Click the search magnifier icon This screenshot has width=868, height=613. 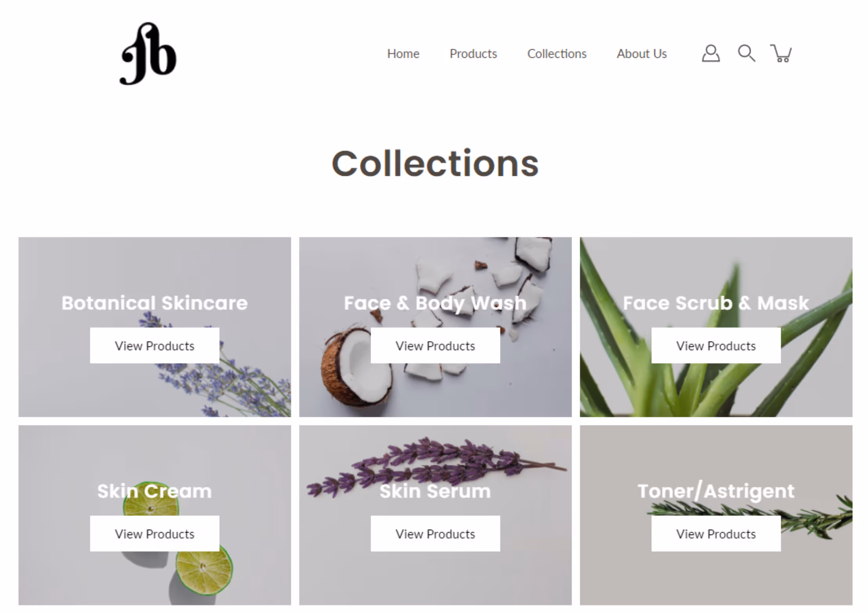point(746,53)
